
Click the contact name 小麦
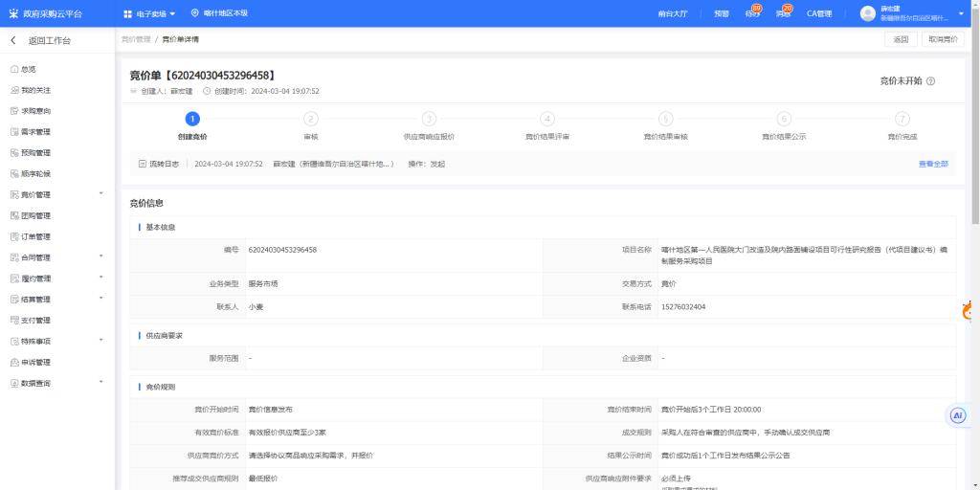(x=256, y=307)
